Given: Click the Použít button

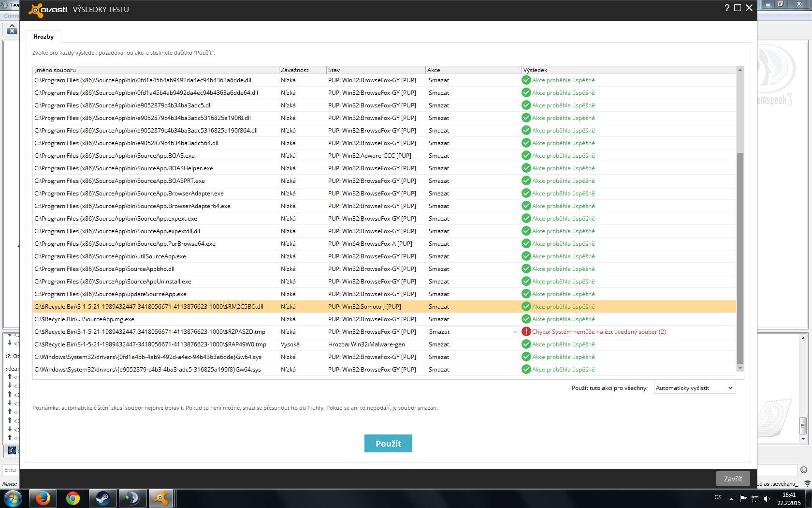Looking at the screenshot, I should point(388,444).
